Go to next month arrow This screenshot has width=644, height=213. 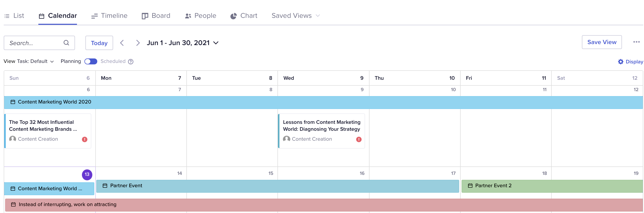pyautogui.click(x=138, y=43)
